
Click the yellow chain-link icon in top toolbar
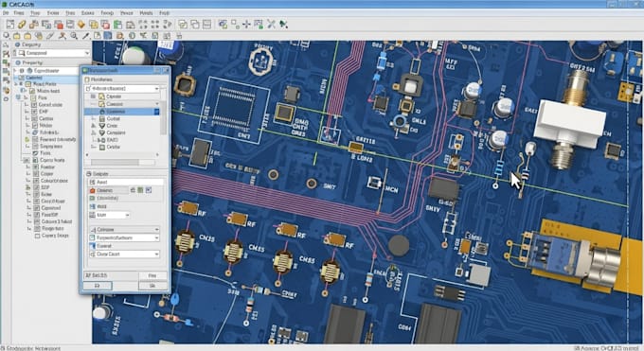(x=22, y=25)
